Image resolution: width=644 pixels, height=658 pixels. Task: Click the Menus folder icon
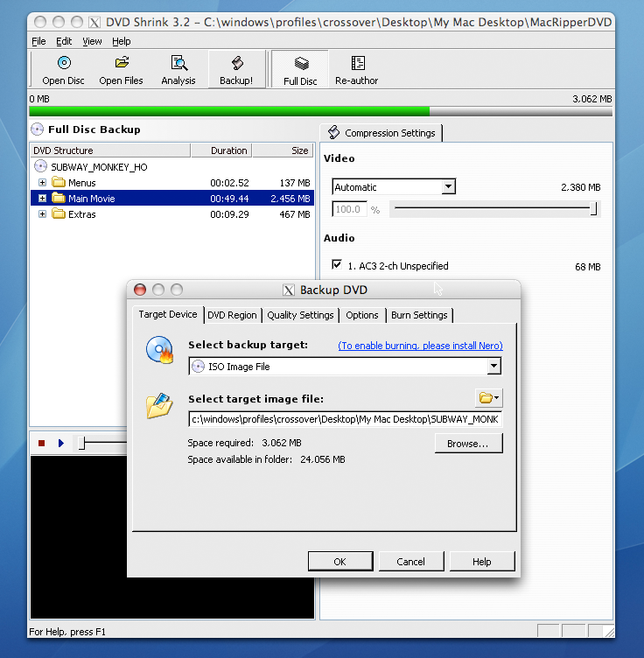point(59,182)
